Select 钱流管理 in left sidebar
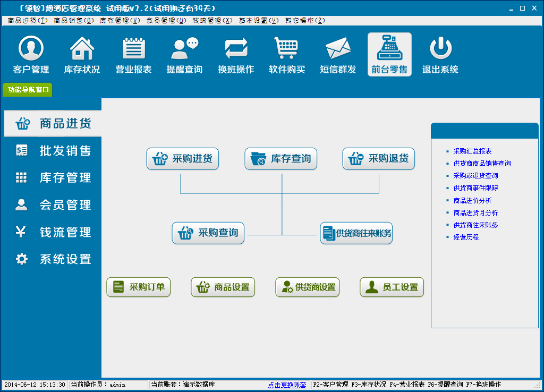544x392 pixels. [53, 232]
